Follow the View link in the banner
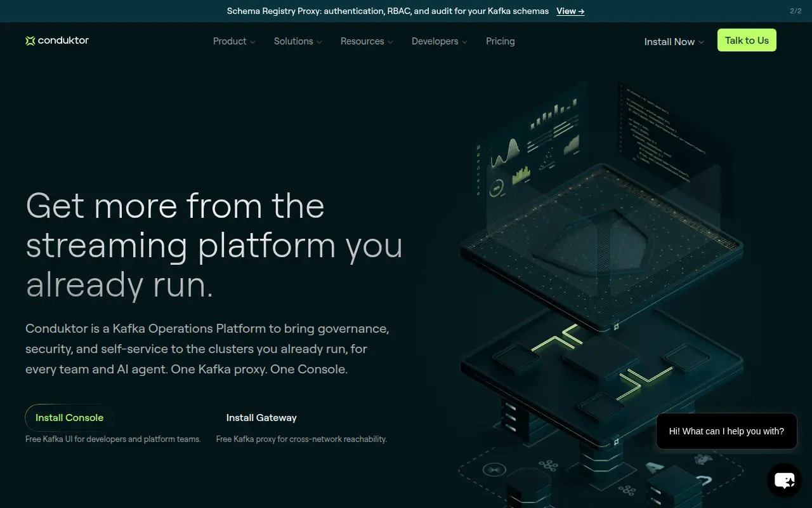The width and height of the screenshot is (812, 508). pyautogui.click(x=570, y=11)
